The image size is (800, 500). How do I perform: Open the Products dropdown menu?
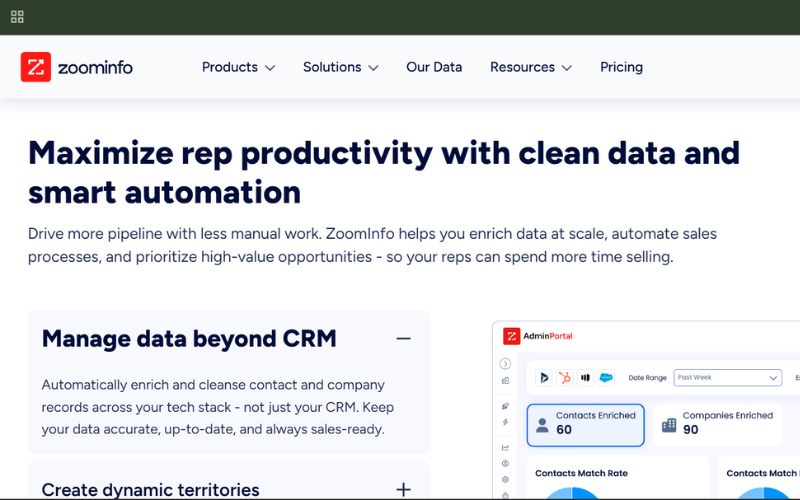pos(238,67)
